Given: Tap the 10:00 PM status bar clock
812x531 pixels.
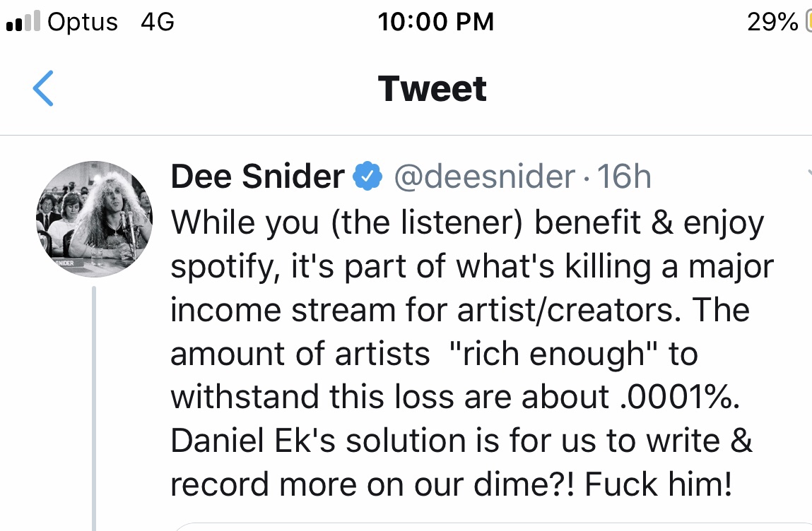Looking at the screenshot, I should [435, 22].
